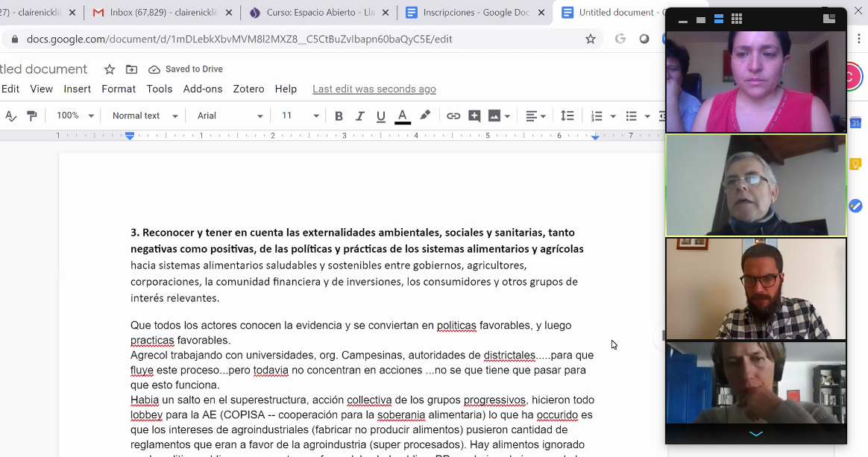This screenshot has width=868, height=457.
Task: Open the Zotero menu
Action: tap(248, 89)
